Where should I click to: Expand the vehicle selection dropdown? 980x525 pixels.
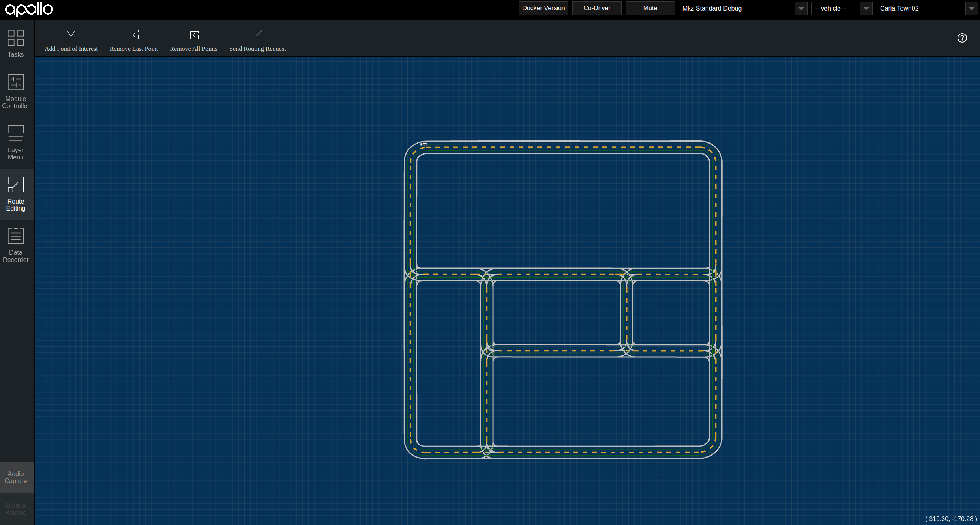coord(841,8)
